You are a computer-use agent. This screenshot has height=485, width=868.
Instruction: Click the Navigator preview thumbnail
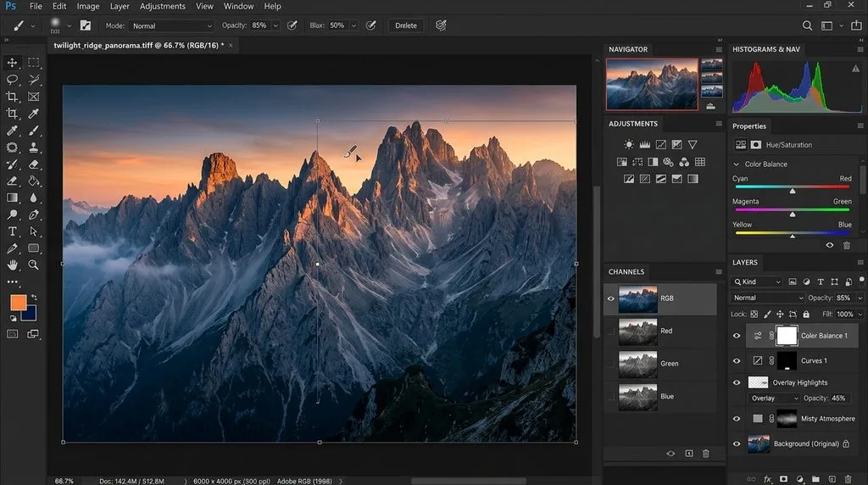652,84
